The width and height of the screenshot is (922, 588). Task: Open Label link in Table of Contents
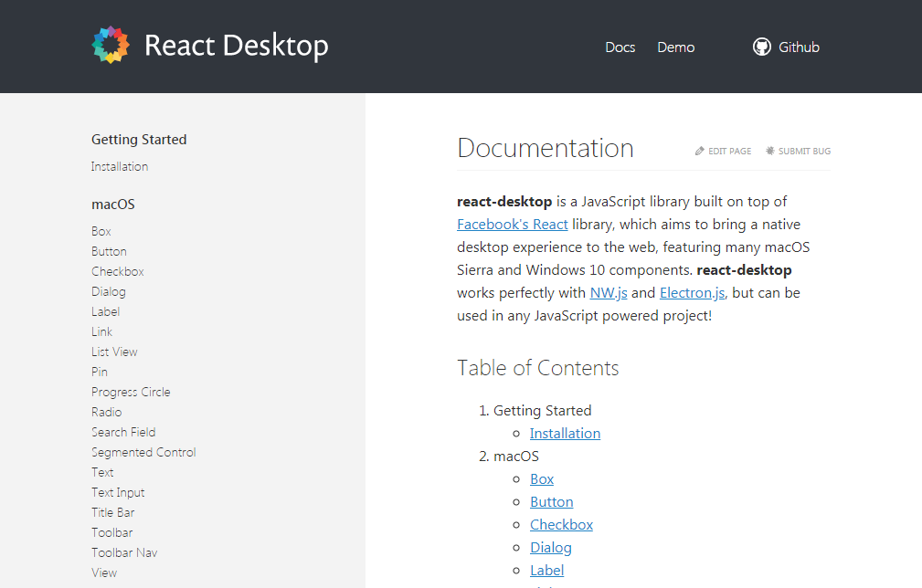[x=546, y=571]
